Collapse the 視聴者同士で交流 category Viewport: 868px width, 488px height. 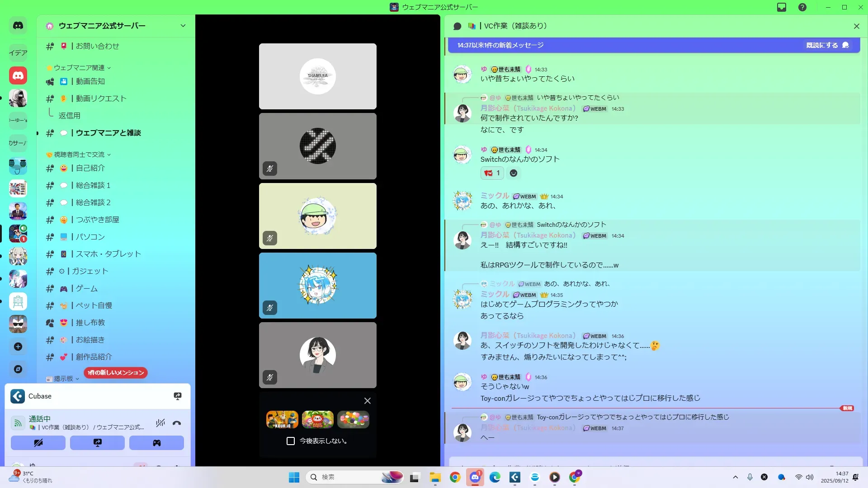pos(80,155)
